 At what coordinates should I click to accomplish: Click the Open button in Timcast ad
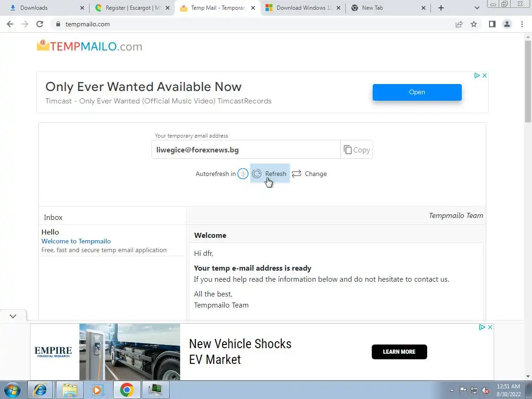click(x=417, y=92)
